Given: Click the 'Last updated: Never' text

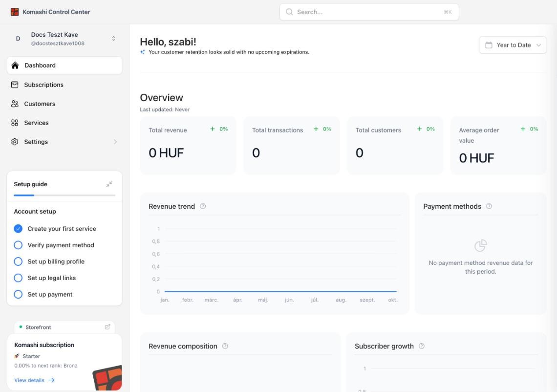Looking at the screenshot, I should pos(165,109).
